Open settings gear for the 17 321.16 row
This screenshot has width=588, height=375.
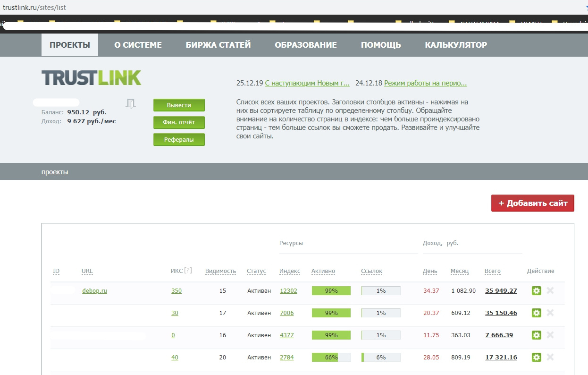pos(536,358)
